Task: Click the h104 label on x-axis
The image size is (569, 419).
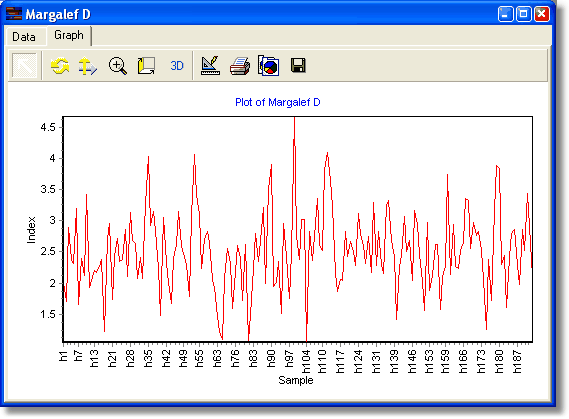Action: [306, 361]
